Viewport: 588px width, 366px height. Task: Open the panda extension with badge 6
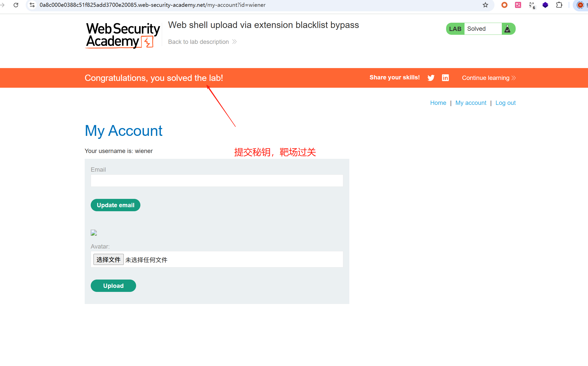[532, 5]
